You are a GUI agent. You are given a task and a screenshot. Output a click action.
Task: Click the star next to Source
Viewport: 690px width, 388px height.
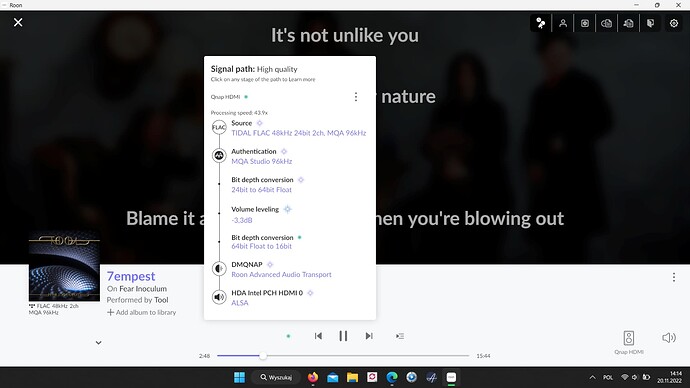[x=259, y=123]
